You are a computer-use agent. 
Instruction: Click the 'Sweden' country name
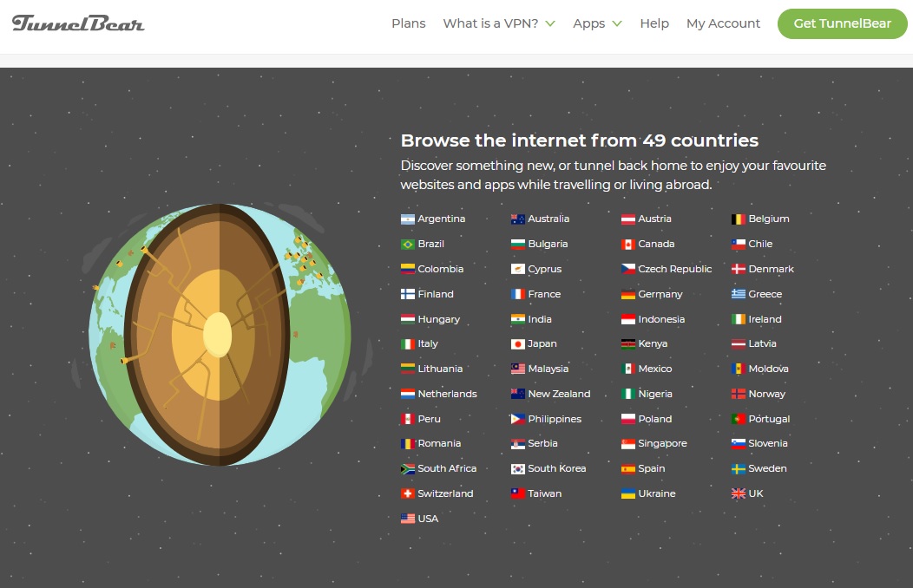(x=767, y=469)
